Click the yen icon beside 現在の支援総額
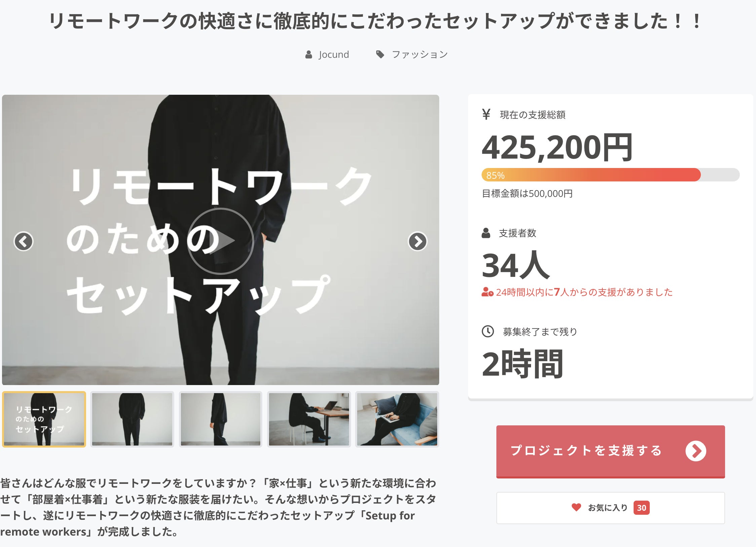 (x=486, y=114)
